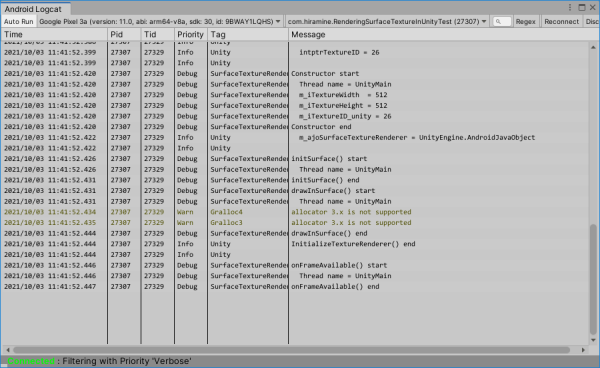
Task: Click the allocator message in Gralloc4 row
Action: (351, 212)
